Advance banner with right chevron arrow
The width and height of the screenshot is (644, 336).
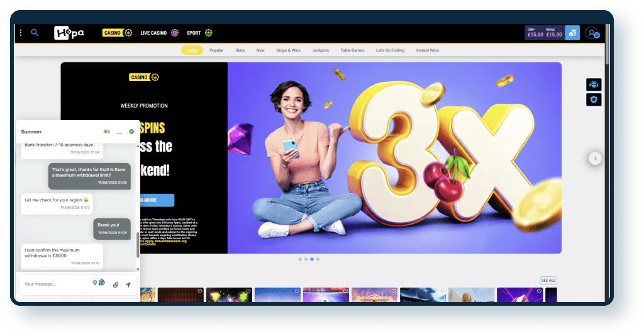click(x=595, y=159)
